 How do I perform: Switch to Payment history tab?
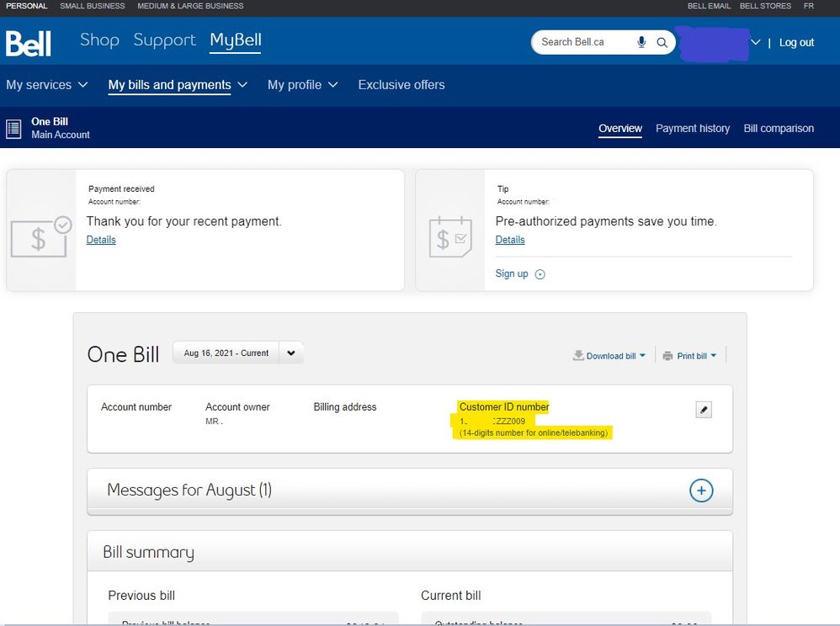pyautogui.click(x=693, y=129)
